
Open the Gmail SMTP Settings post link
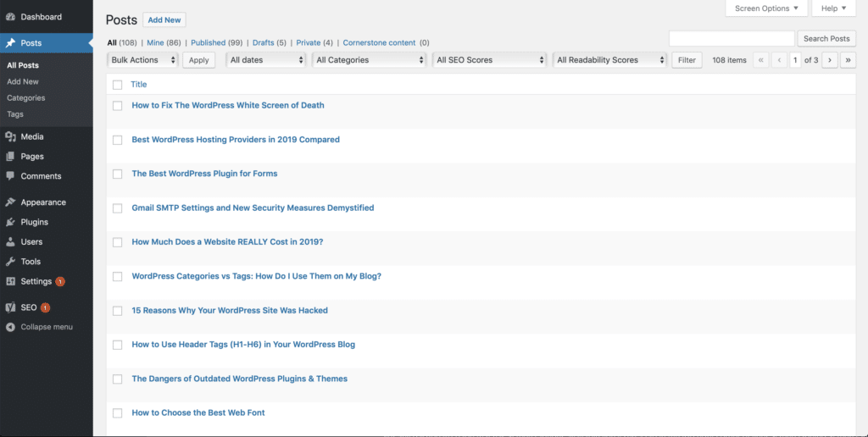[x=253, y=208]
